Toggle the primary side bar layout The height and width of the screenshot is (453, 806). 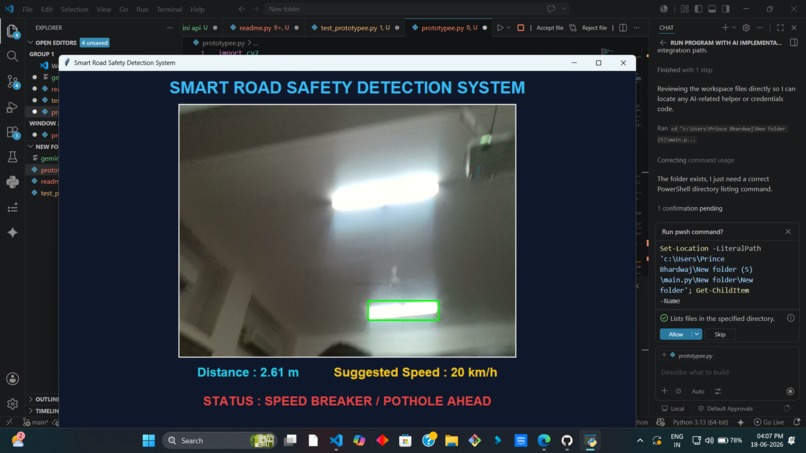(698, 9)
